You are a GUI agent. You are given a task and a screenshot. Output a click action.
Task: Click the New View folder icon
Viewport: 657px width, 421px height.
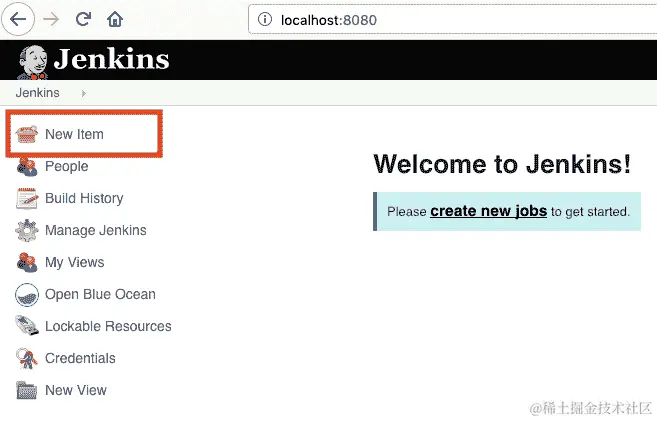pos(27,390)
